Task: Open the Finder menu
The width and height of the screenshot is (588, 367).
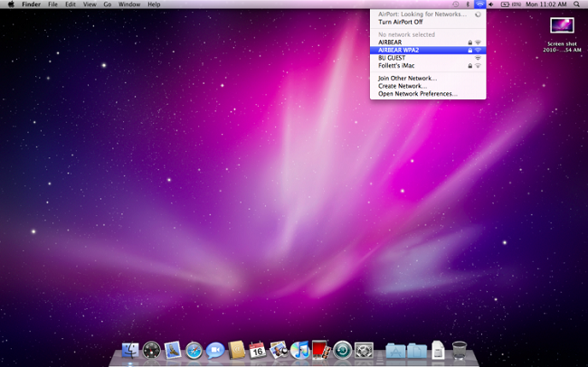Action: (x=31, y=5)
